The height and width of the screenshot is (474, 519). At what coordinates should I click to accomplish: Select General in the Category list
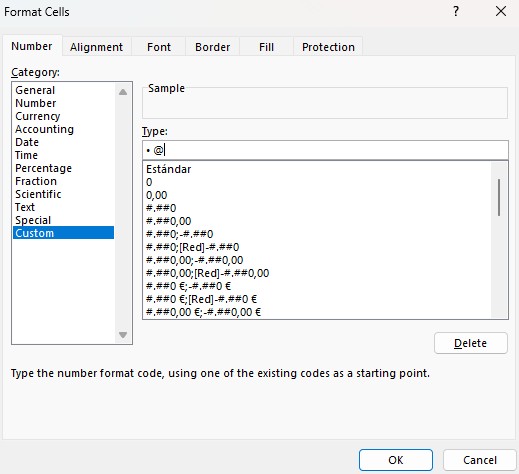pos(63,90)
